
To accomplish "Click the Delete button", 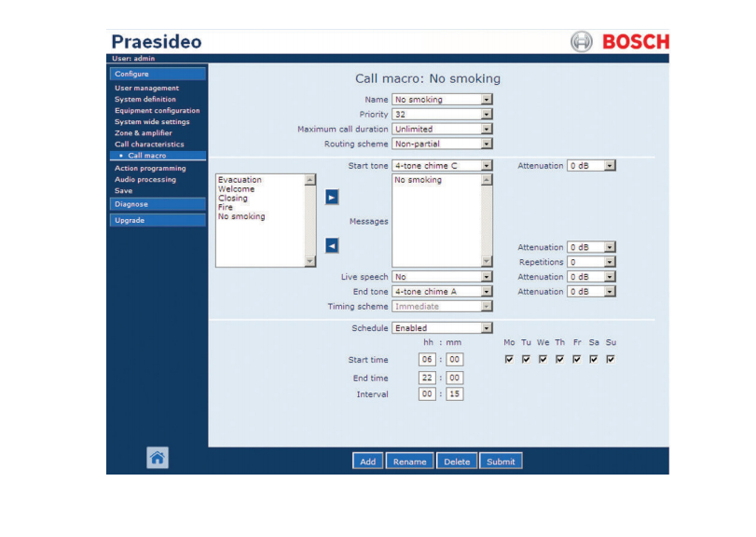I will click(457, 461).
